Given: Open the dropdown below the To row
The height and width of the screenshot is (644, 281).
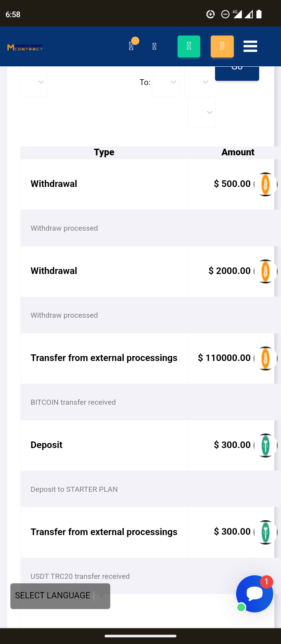Looking at the screenshot, I should tap(202, 112).
